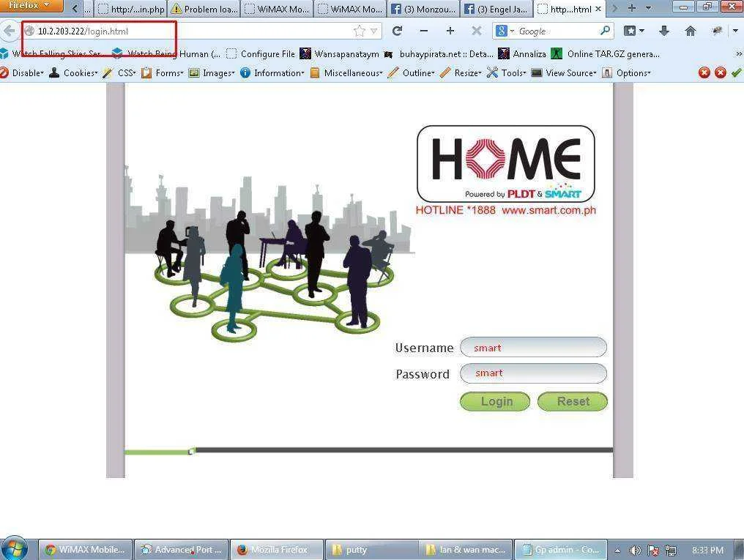744x560 pixels.
Task: Stop page loading with the X button
Action: pos(477,31)
